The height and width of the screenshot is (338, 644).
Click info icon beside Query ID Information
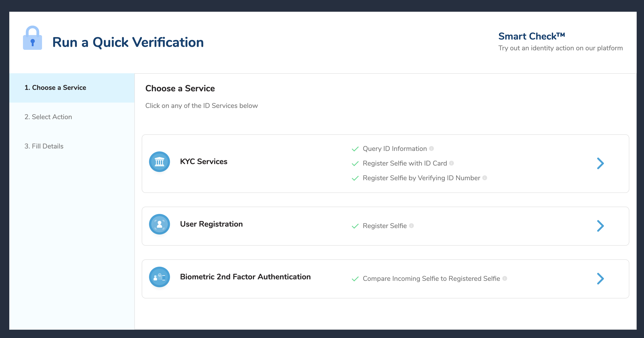[x=431, y=148]
